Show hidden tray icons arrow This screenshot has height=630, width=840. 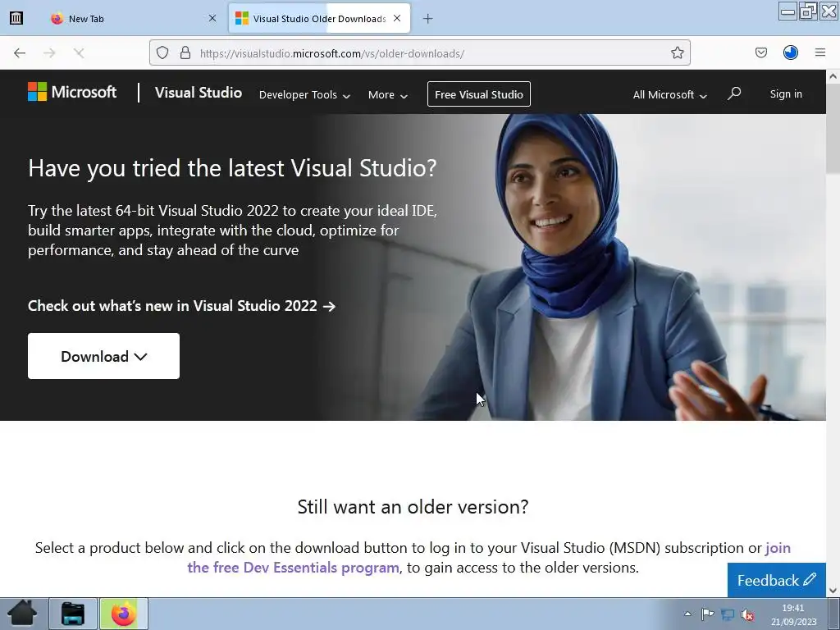click(688, 614)
